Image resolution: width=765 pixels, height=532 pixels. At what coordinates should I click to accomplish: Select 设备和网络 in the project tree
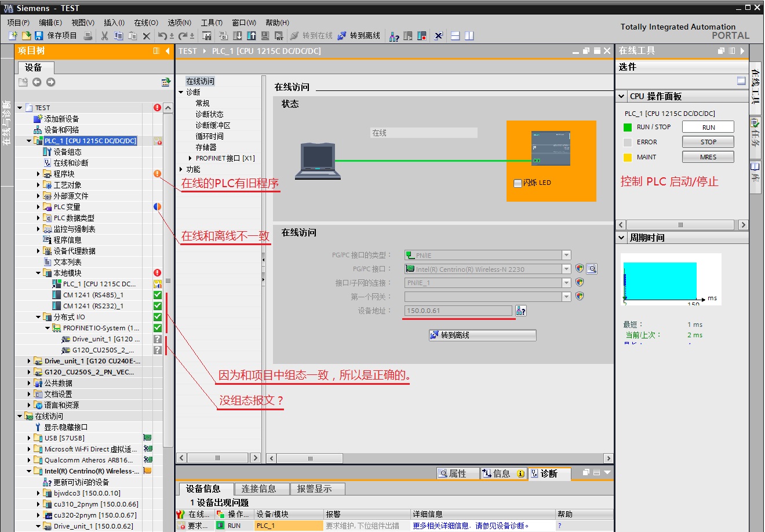(x=61, y=130)
